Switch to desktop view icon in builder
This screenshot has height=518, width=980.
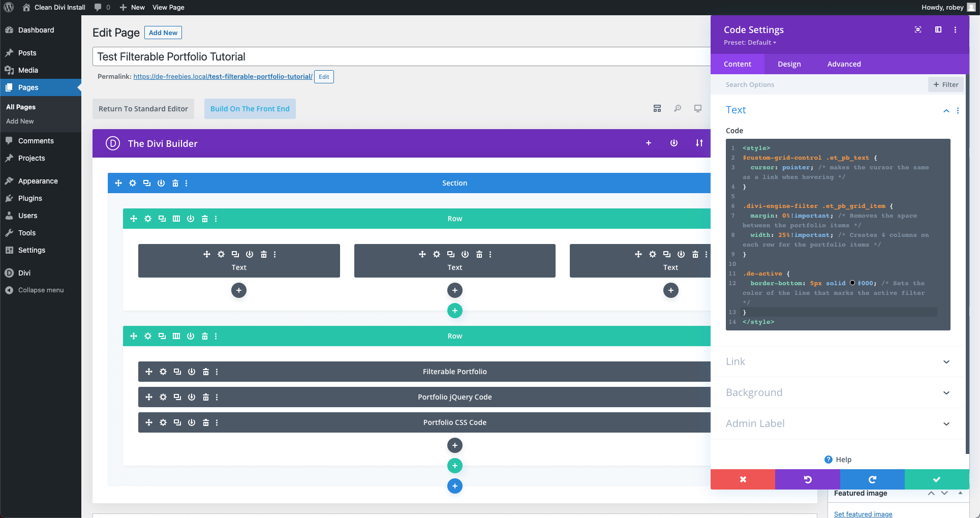[698, 108]
